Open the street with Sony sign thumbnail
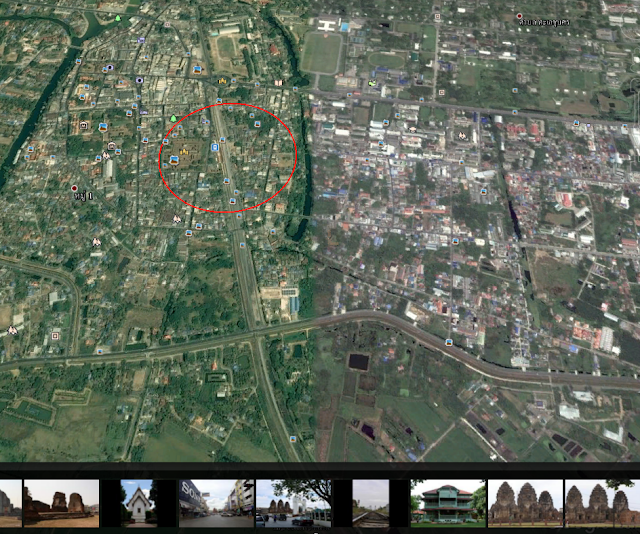 pos(216,503)
